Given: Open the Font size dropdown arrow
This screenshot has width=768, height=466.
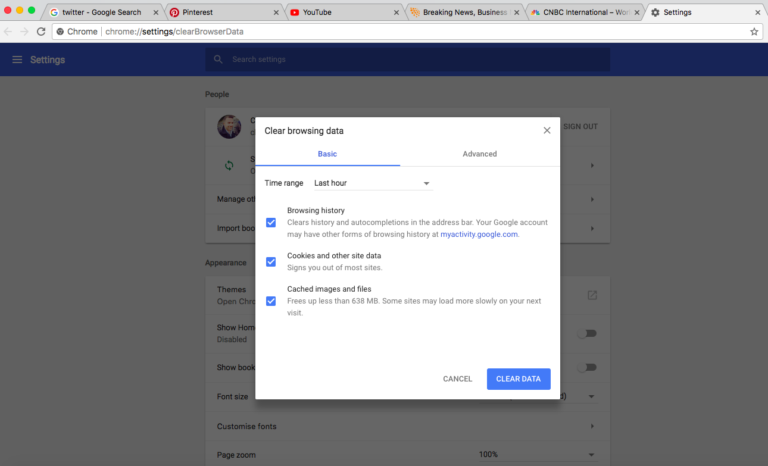Looking at the screenshot, I should 592,396.
